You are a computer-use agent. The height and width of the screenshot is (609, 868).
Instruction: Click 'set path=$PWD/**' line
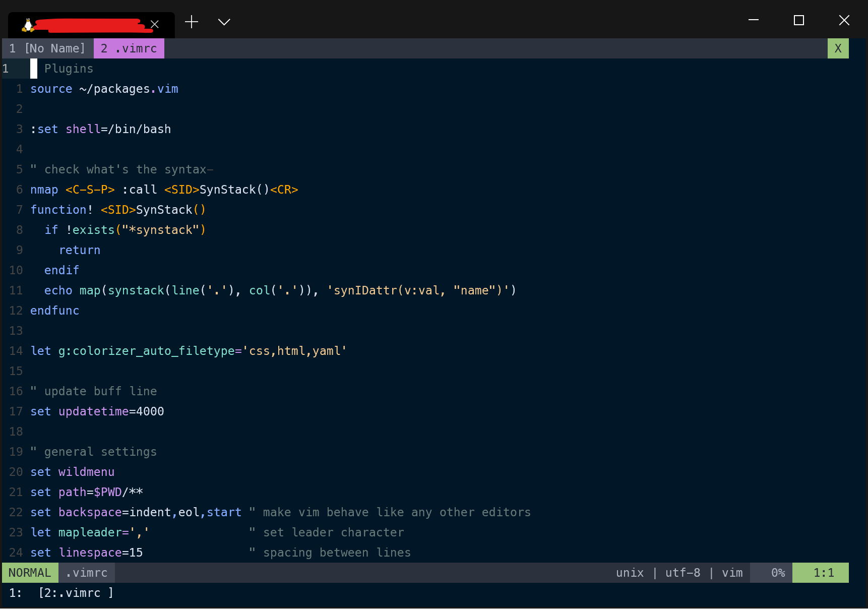pyautogui.click(x=87, y=492)
